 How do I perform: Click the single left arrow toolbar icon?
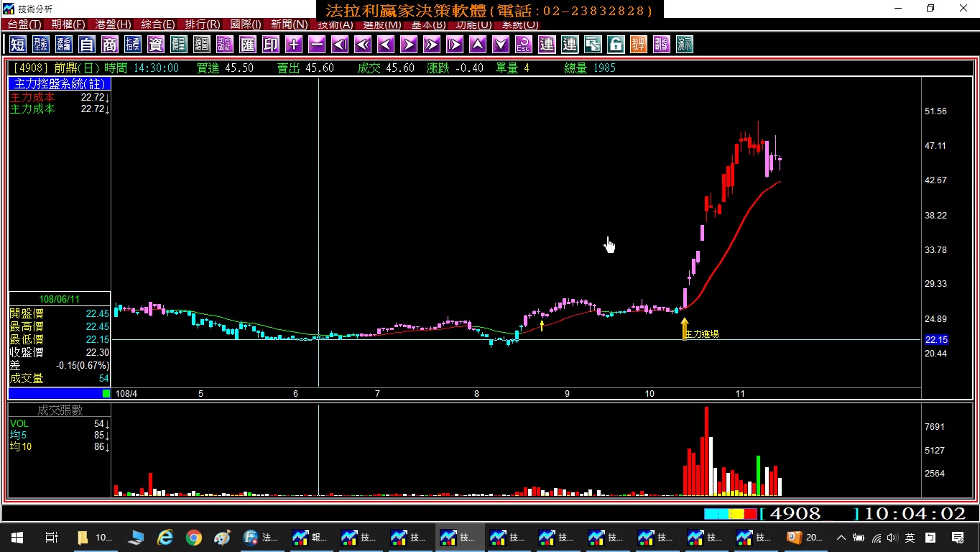pyautogui.click(x=386, y=45)
